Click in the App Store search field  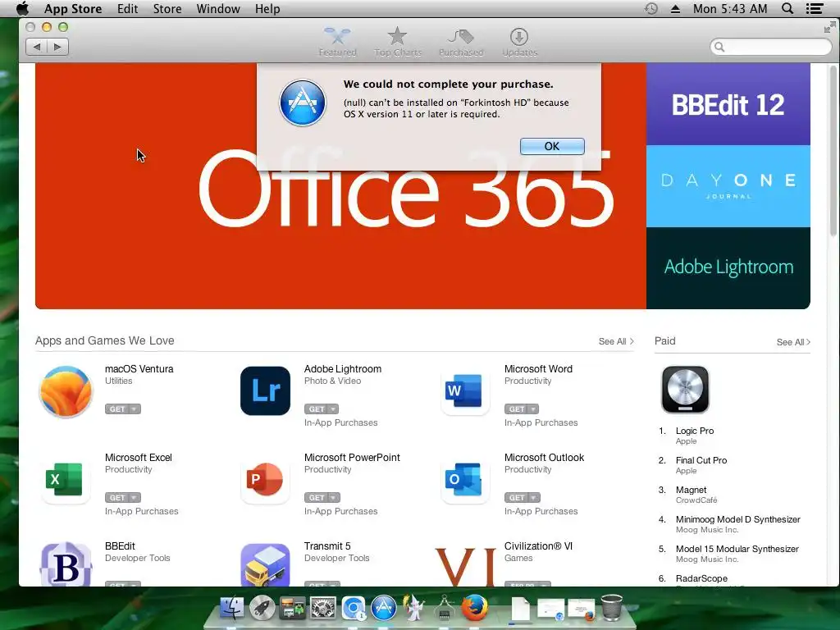click(771, 47)
